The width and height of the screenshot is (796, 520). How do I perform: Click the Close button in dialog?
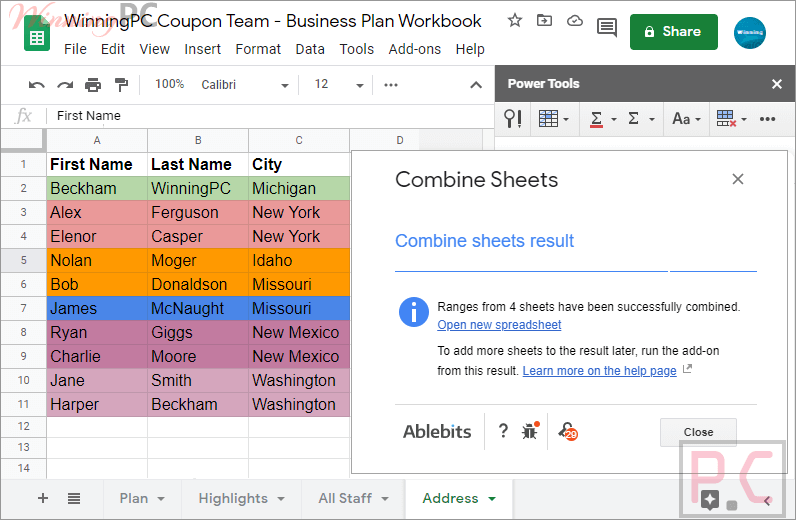tap(698, 432)
